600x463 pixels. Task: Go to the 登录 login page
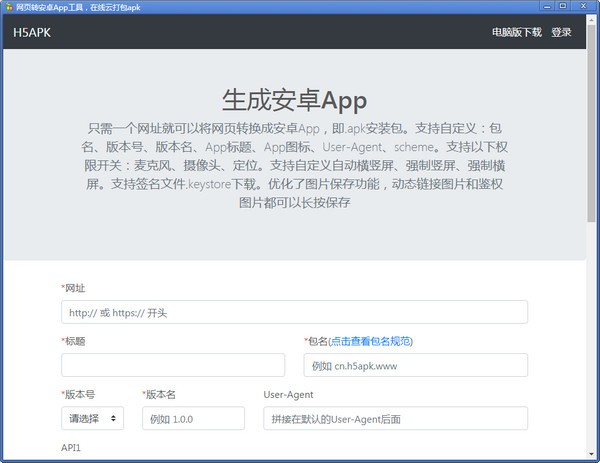tap(561, 32)
